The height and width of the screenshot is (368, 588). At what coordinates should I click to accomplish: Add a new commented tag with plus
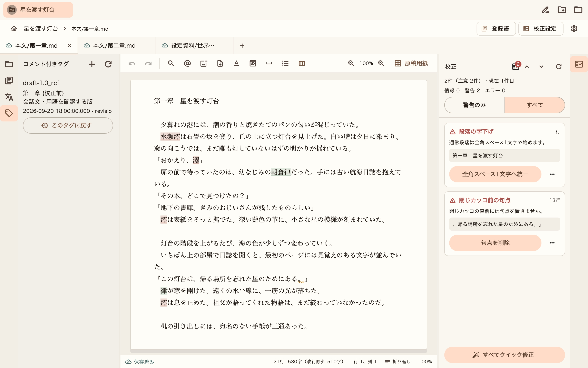coord(92,64)
